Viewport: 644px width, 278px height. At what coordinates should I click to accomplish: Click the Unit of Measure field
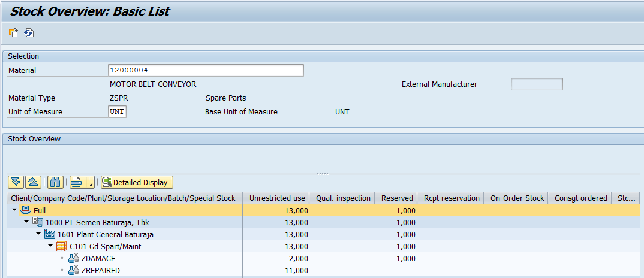click(117, 112)
